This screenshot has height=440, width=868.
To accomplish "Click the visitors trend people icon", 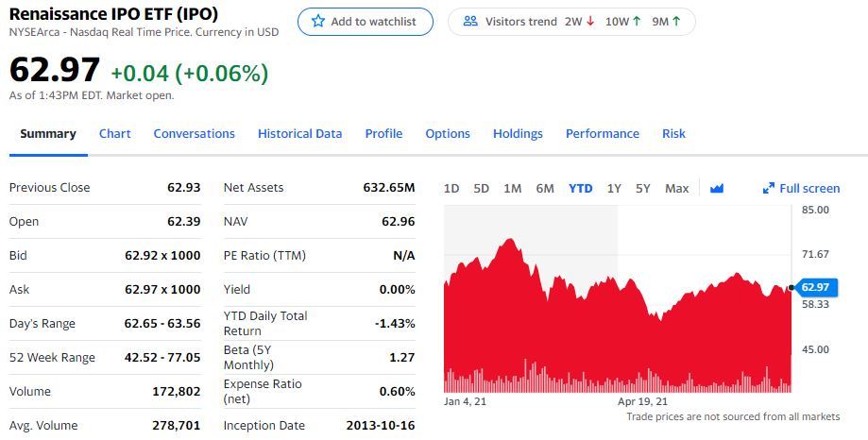I will pyautogui.click(x=470, y=22).
